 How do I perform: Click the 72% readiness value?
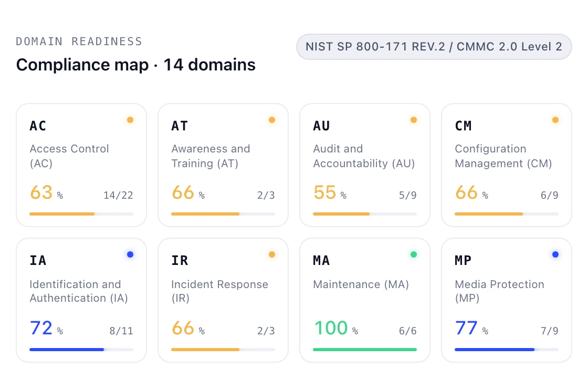coord(46,328)
